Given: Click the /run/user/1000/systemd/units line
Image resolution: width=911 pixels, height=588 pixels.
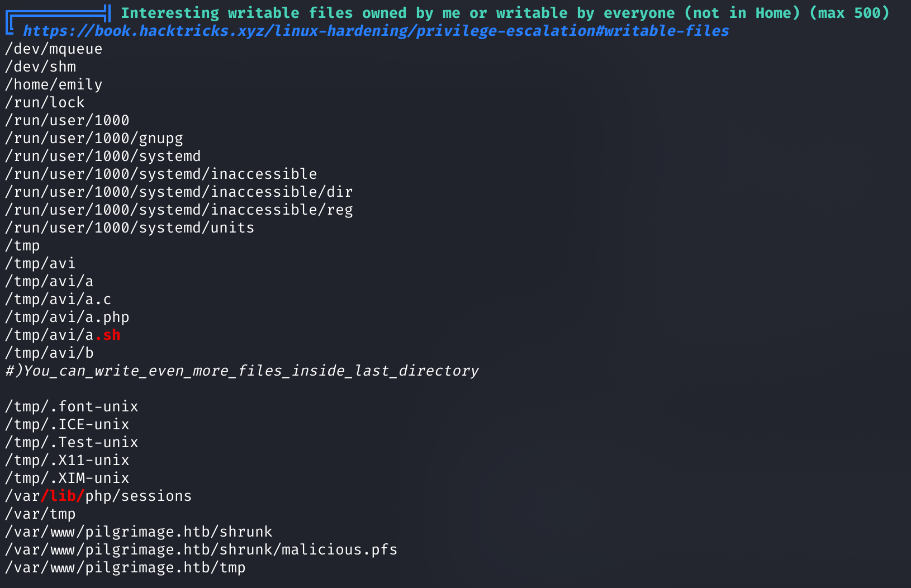Looking at the screenshot, I should click(x=130, y=227).
